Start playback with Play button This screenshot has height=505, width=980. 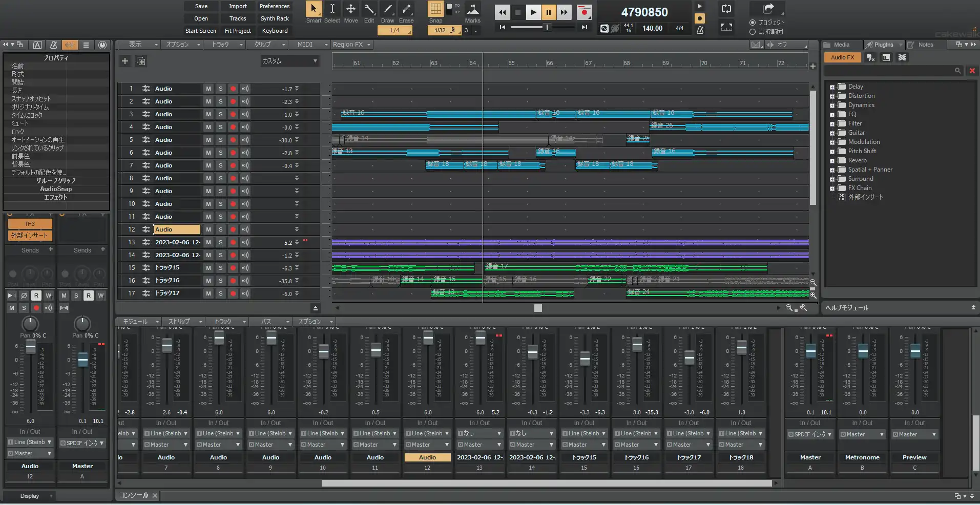pos(533,12)
